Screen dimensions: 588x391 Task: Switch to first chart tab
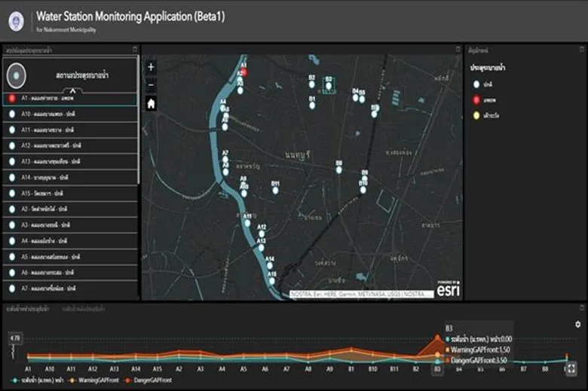(27, 309)
